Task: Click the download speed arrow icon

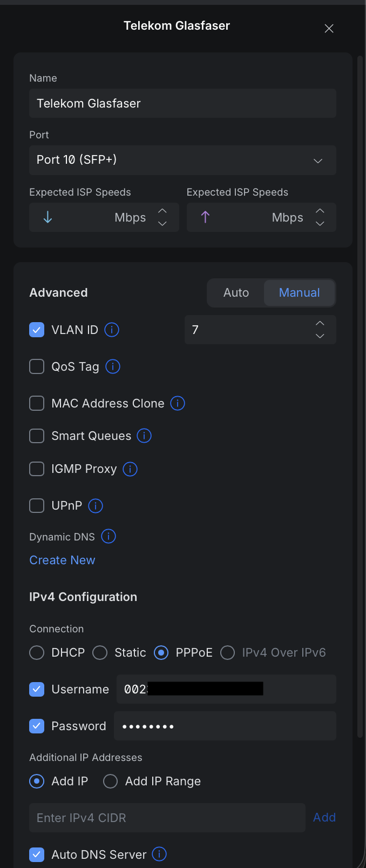Action: [48, 217]
